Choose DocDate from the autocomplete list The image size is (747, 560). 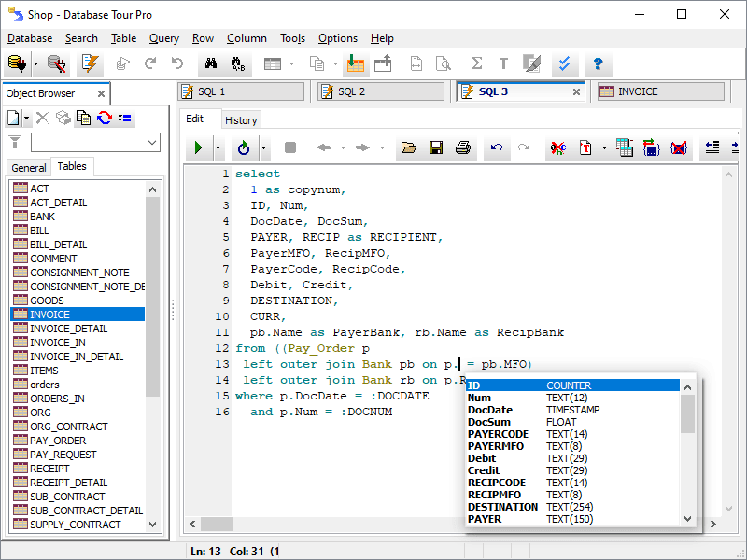[490, 410]
